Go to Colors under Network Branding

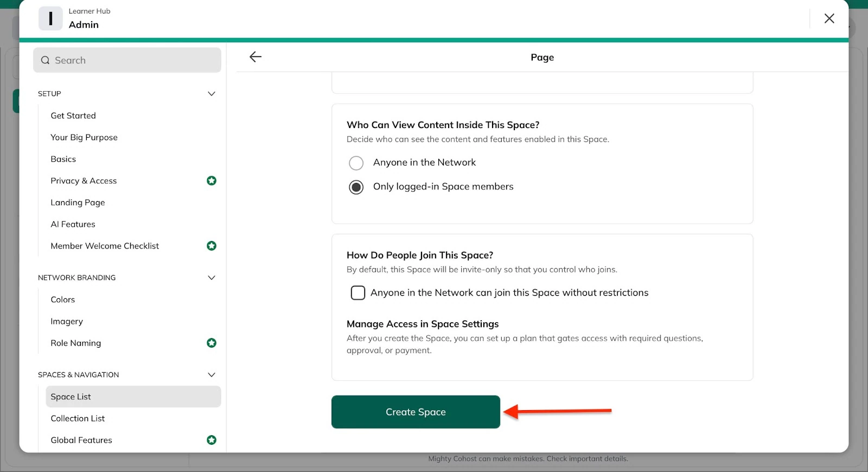63,299
